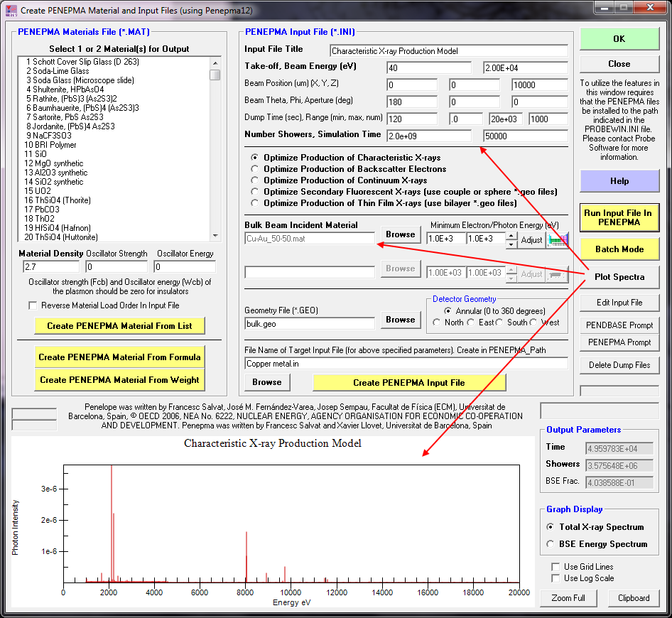The image size is (672, 618).
Task: Select Optimize Production of Continuum X-rays
Action: click(x=256, y=180)
